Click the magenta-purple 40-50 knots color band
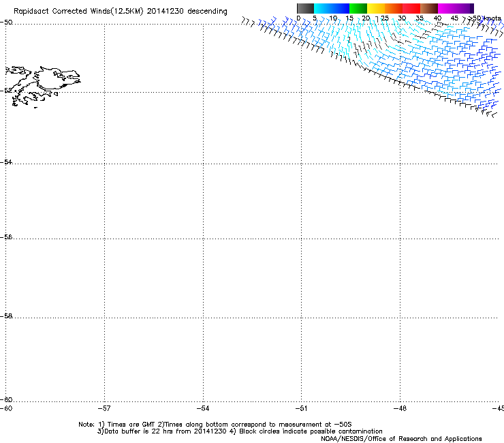 pos(456,8)
